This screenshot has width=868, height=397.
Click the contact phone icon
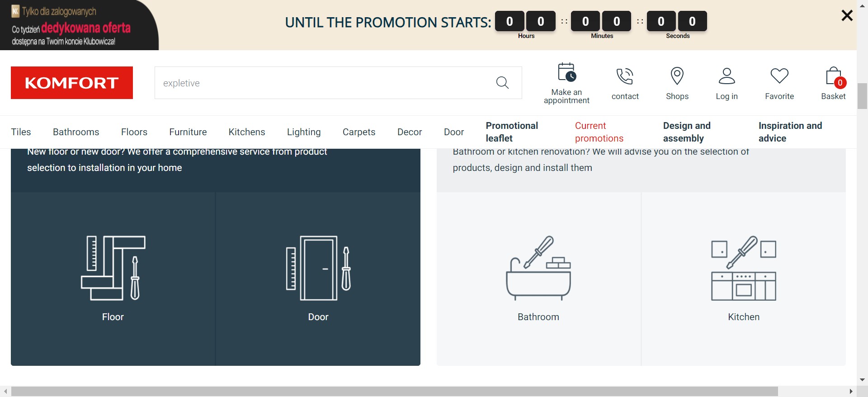coord(625,76)
